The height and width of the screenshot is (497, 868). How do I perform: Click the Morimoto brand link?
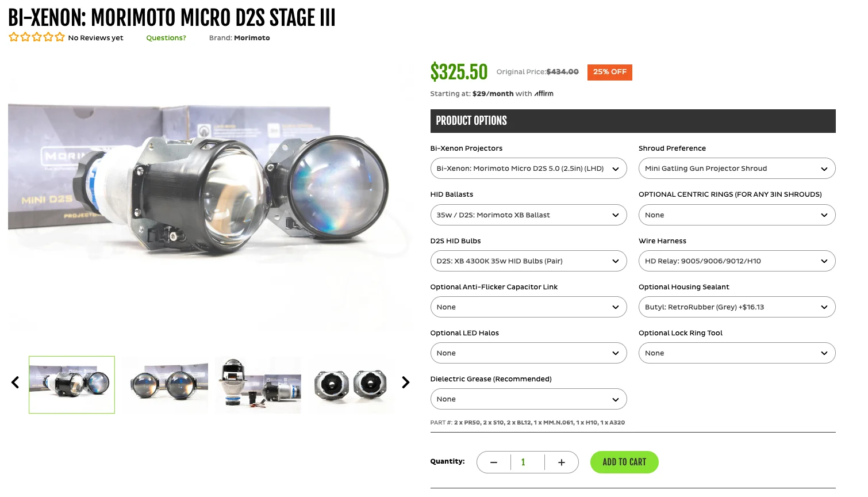[x=252, y=38]
